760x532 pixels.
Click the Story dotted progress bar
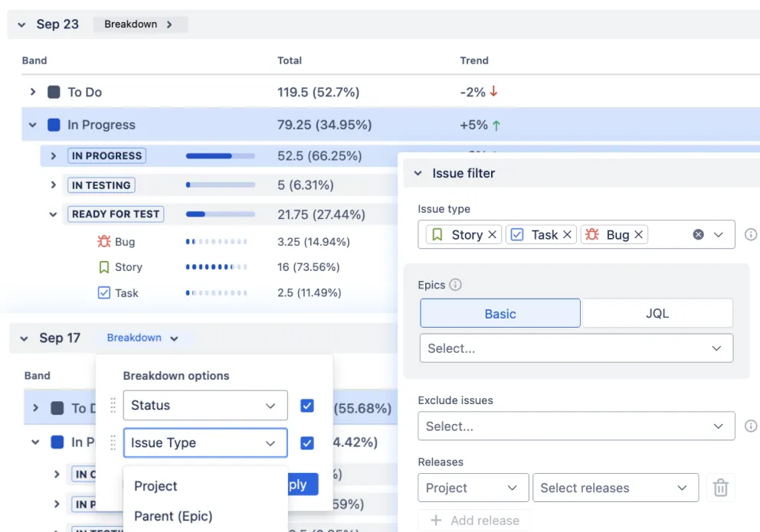[217, 266]
